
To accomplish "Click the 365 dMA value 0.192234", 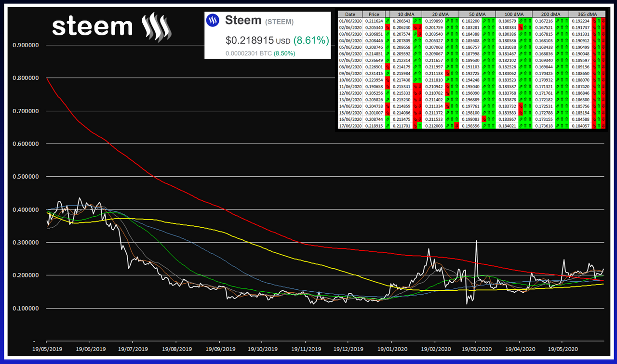I will [x=580, y=22].
